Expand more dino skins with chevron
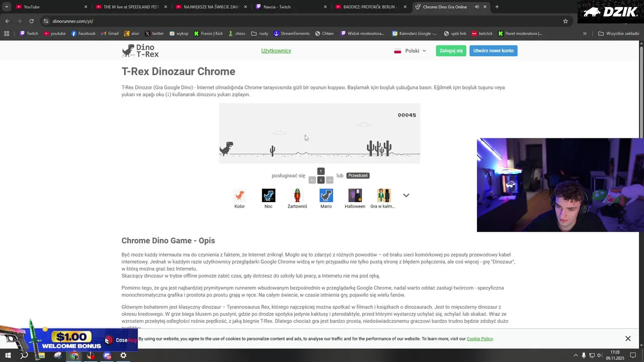 pyautogui.click(x=406, y=196)
